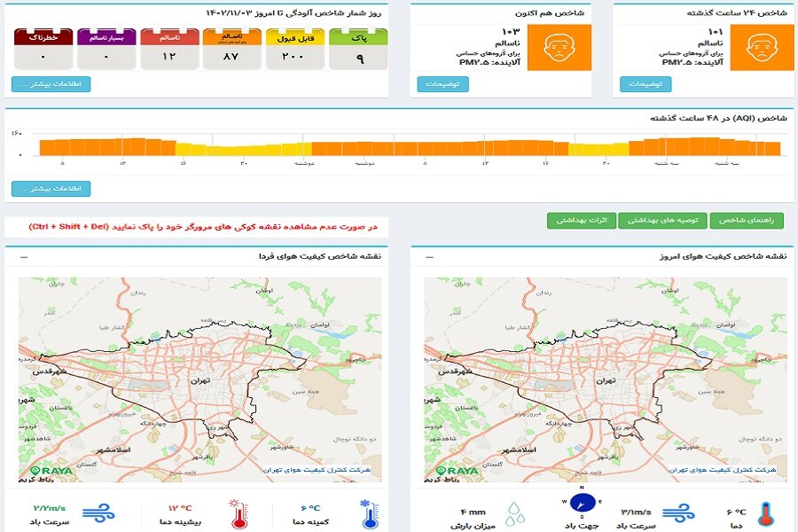Select the green 'پاک' clean days tile
The height and width of the screenshot is (532, 798).
359,49
